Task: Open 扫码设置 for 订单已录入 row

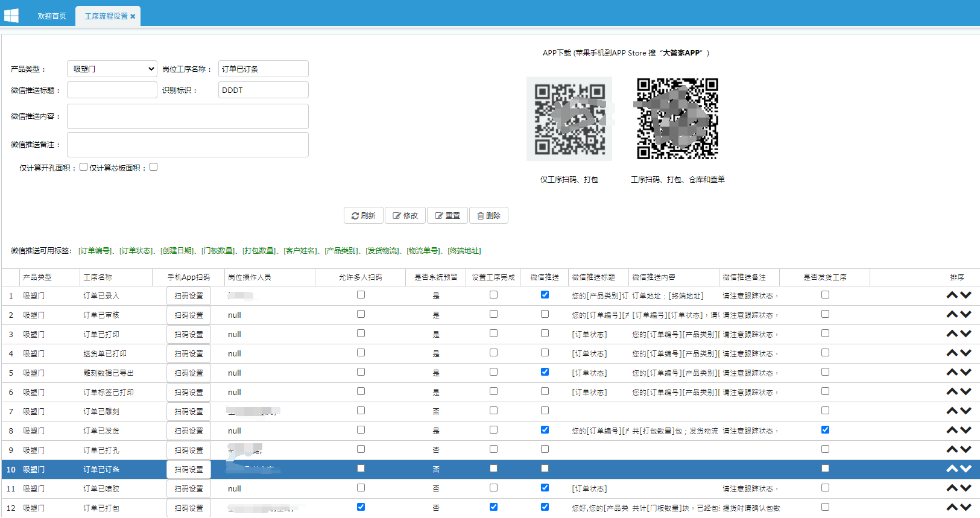Action: pyautogui.click(x=189, y=296)
